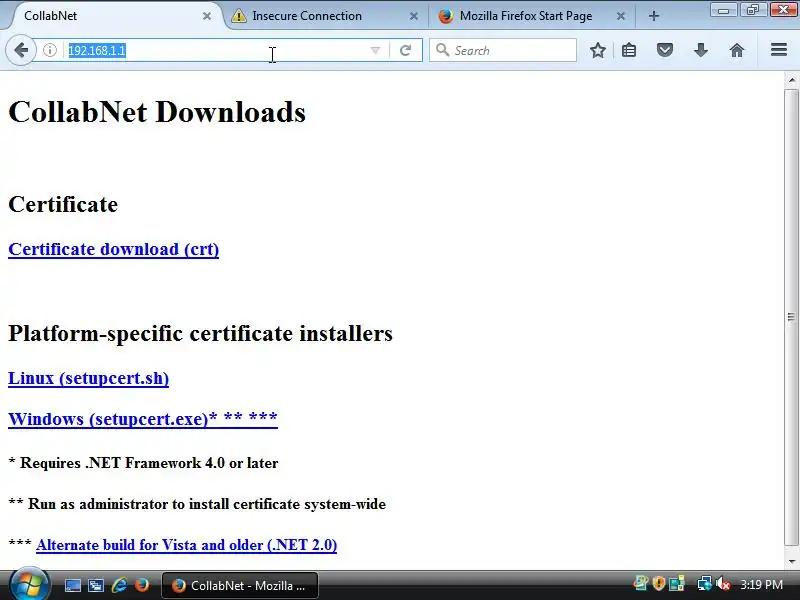Go to the Firefox home page icon
Screen dimensions: 800x600
(737, 50)
